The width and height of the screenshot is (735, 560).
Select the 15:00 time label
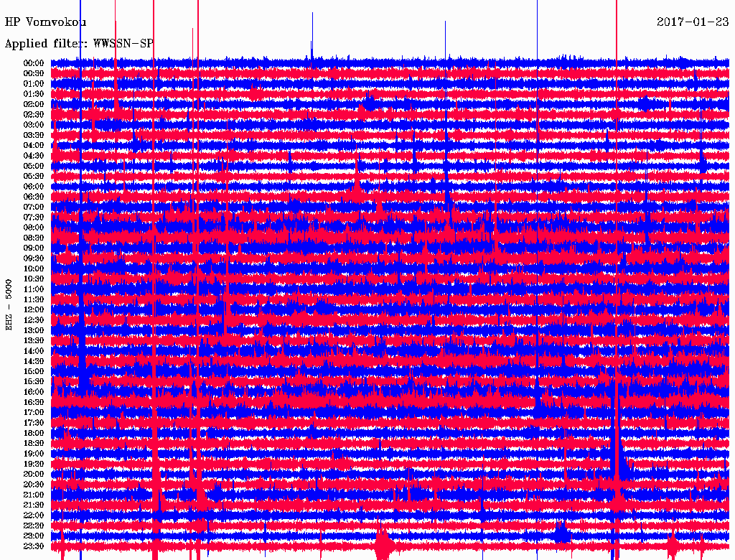[34, 371]
